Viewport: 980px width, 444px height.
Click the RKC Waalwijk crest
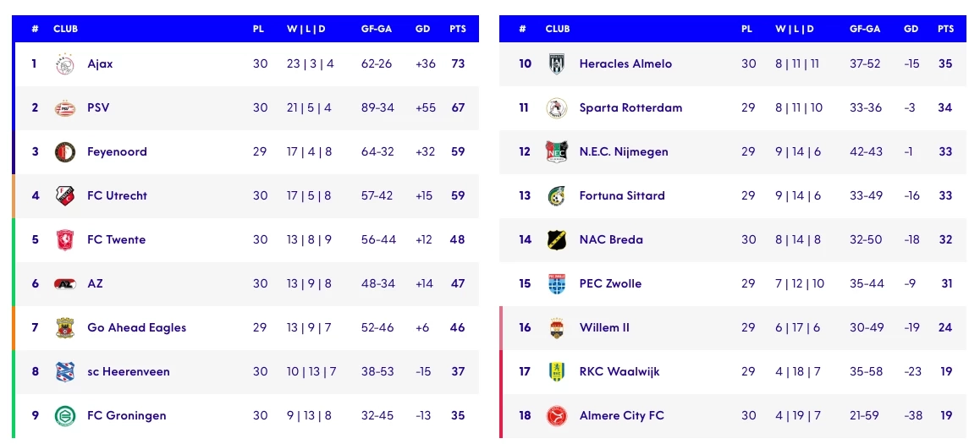pos(556,372)
